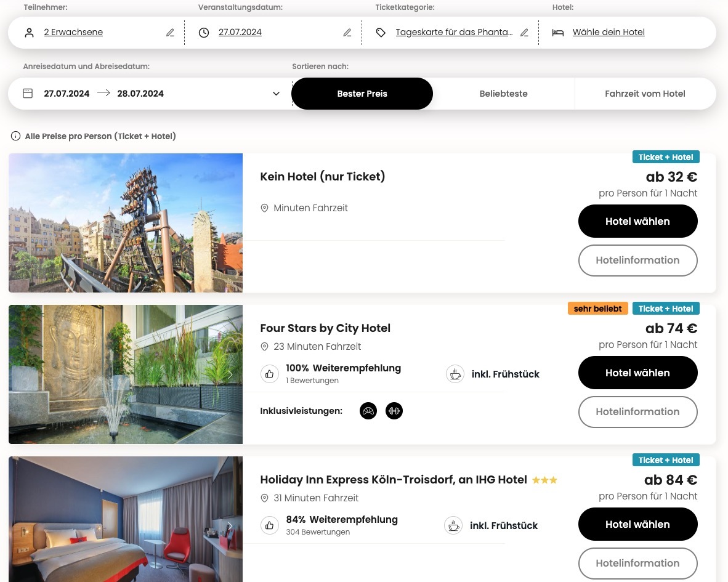
Task: Click the Kein Hotel (nur Ticket) title
Action: coord(323,177)
